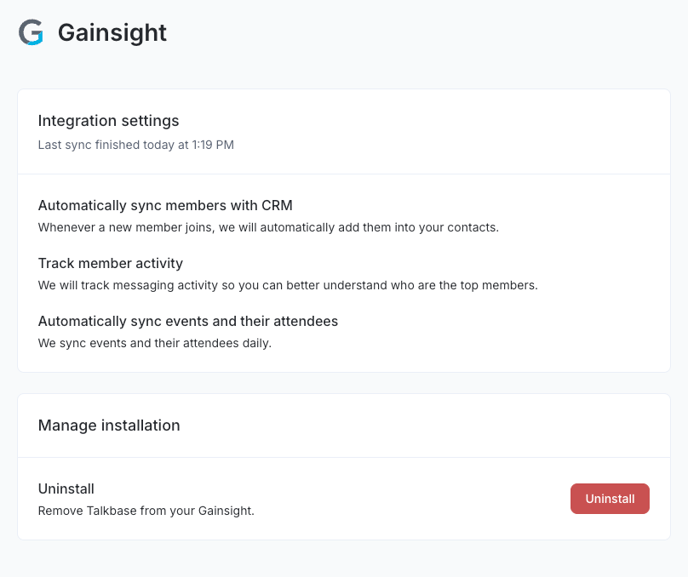Image resolution: width=688 pixels, height=577 pixels.
Task: Click the messaging activity tracking description
Action: pos(288,285)
